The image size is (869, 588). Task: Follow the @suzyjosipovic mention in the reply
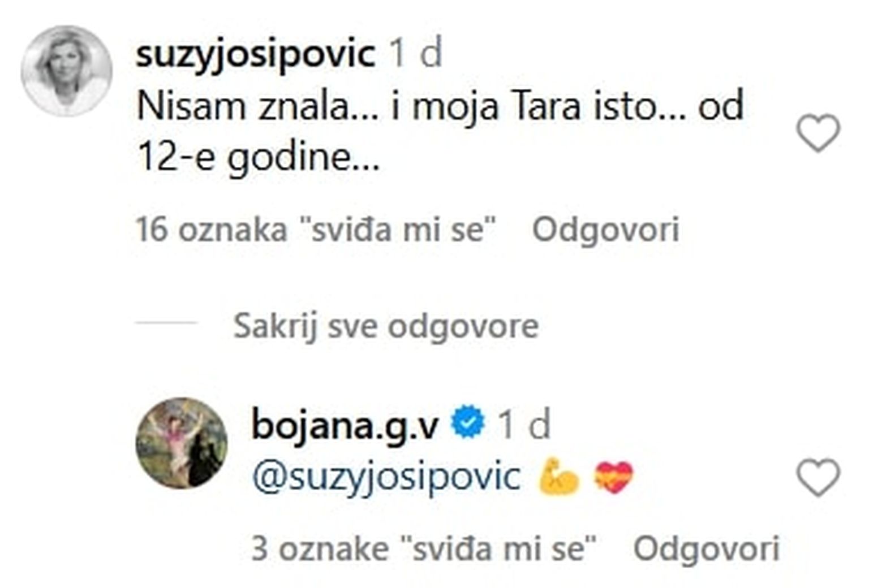click(x=386, y=478)
